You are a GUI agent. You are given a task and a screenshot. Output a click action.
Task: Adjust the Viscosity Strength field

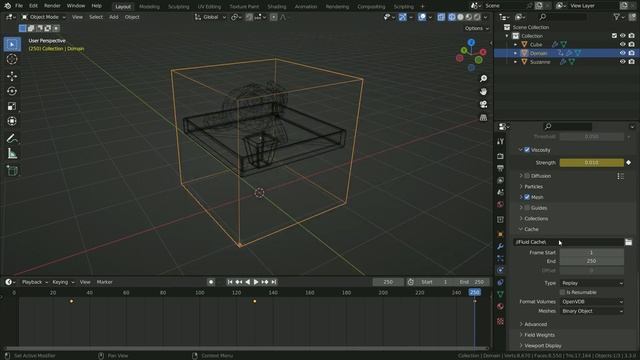tap(591, 162)
